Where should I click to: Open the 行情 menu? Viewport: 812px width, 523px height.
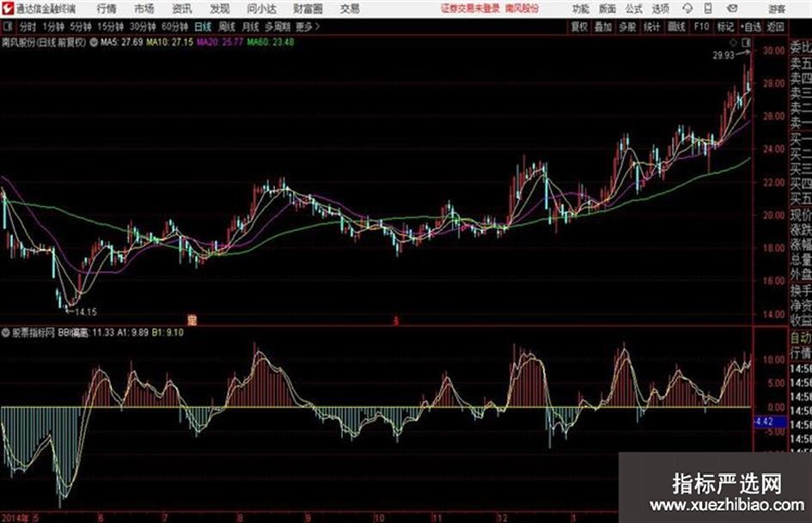tap(107, 9)
